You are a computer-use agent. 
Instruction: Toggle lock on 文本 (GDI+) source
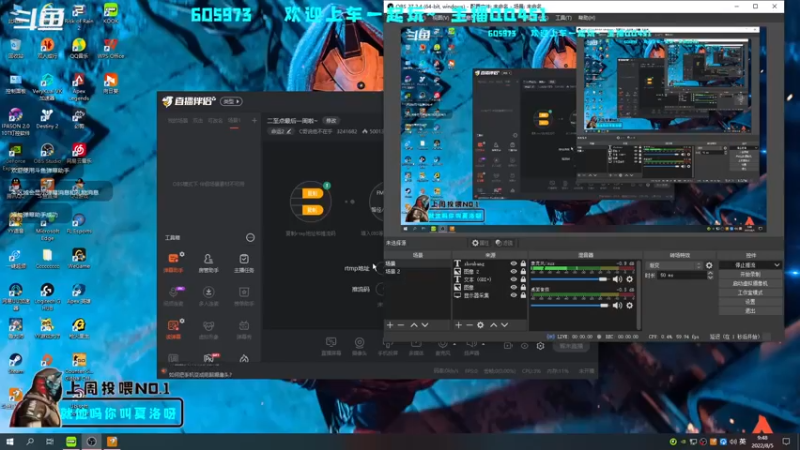point(523,280)
